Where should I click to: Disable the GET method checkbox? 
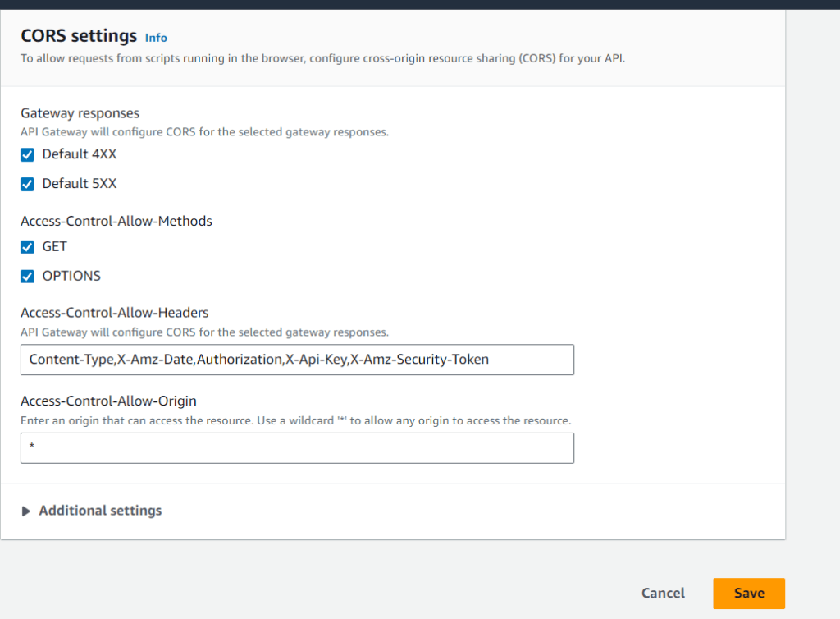point(28,246)
